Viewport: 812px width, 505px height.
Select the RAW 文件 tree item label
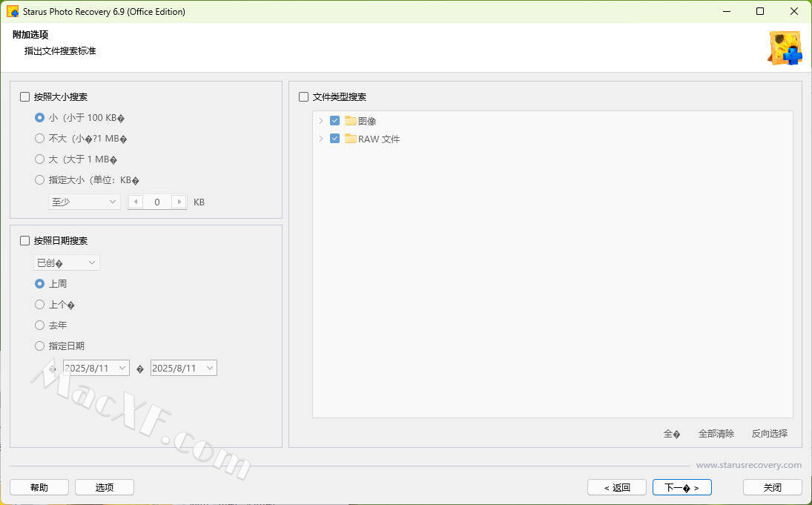(x=379, y=139)
